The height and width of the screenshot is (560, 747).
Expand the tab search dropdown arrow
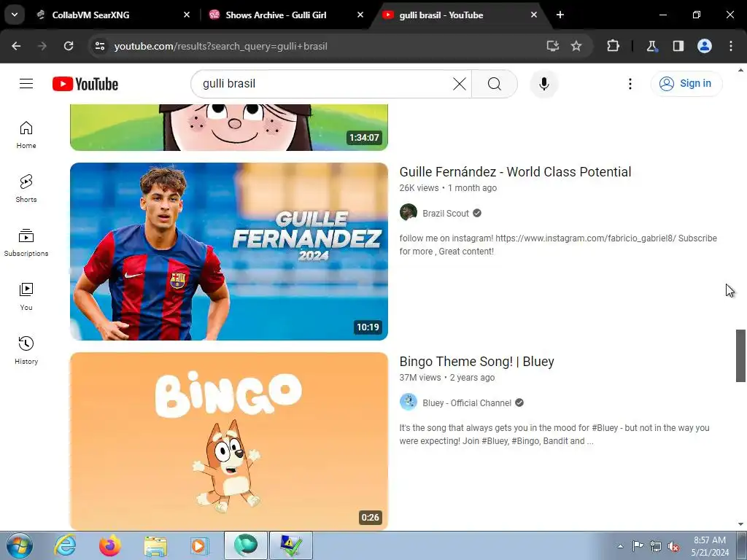coord(15,15)
